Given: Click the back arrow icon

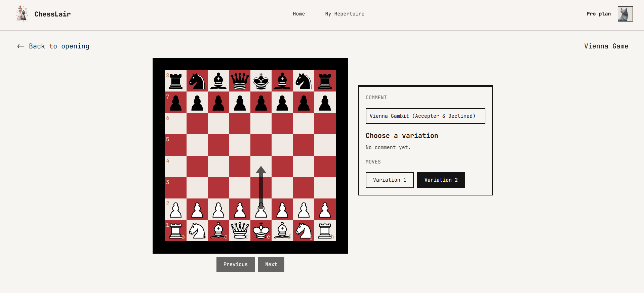Looking at the screenshot, I should coord(21,46).
